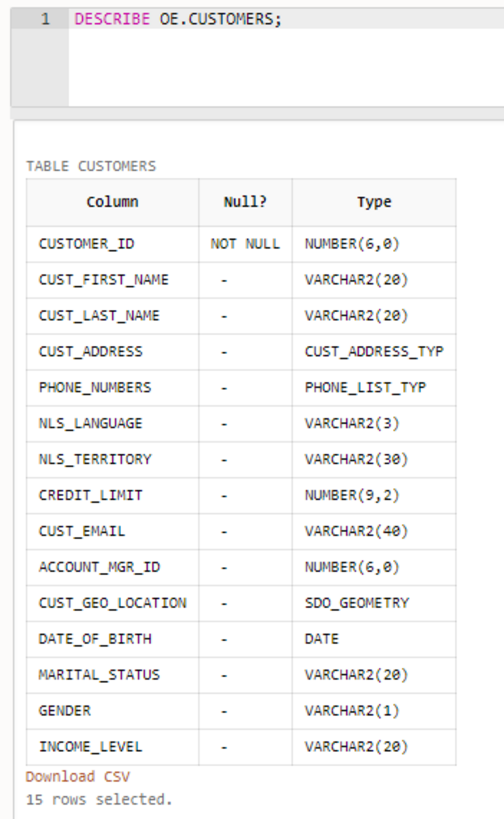This screenshot has width=504, height=819.
Task: Click the TABLE CUSTOMERS caption
Action: pyautogui.click(x=91, y=166)
